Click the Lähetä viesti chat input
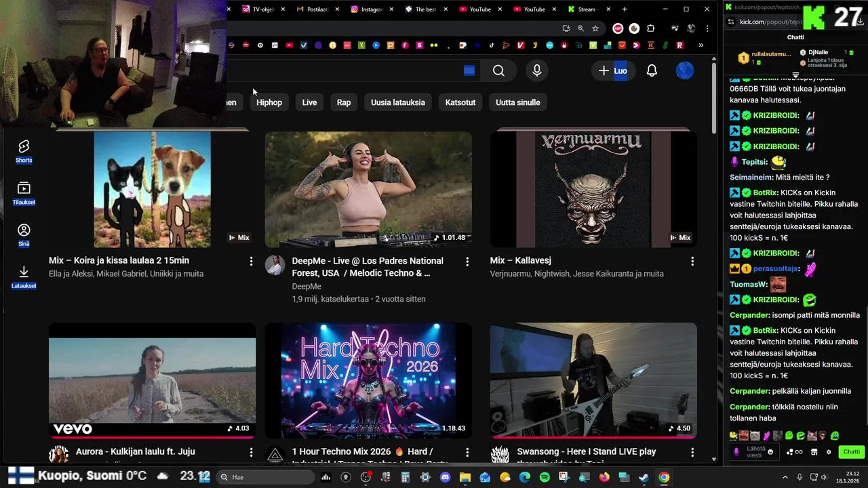The image size is (868, 488). click(x=755, y=452)
